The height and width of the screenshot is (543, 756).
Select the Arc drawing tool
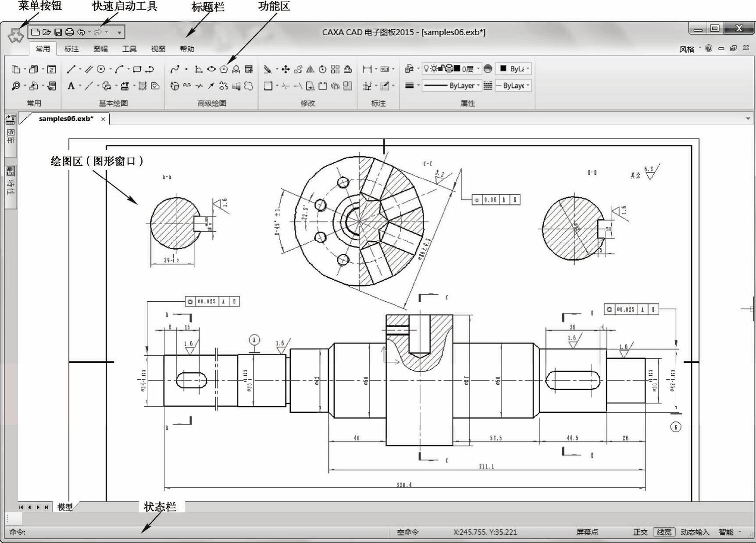click(119, 69)
